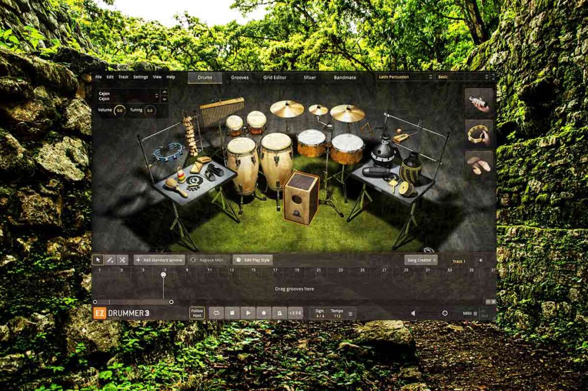Stop playback

(x=232, y=313)
